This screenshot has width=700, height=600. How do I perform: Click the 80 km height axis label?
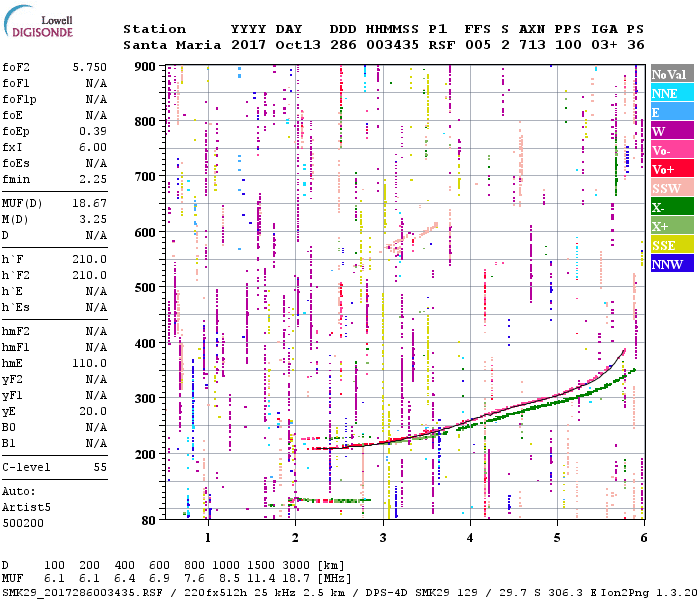[149, 521]
